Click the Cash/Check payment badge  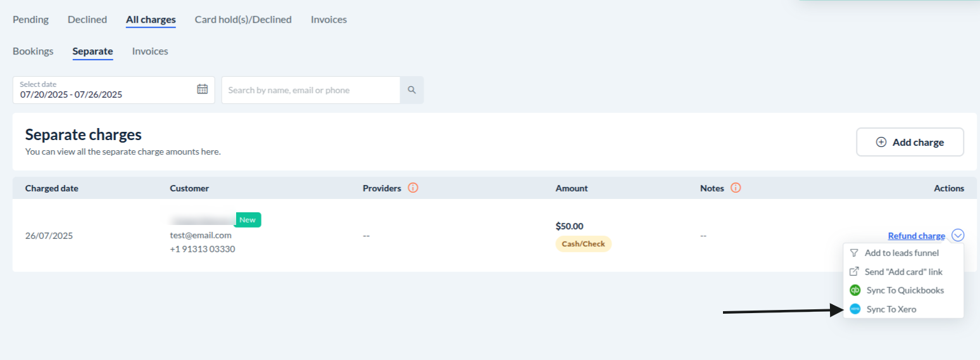[583, 244]
